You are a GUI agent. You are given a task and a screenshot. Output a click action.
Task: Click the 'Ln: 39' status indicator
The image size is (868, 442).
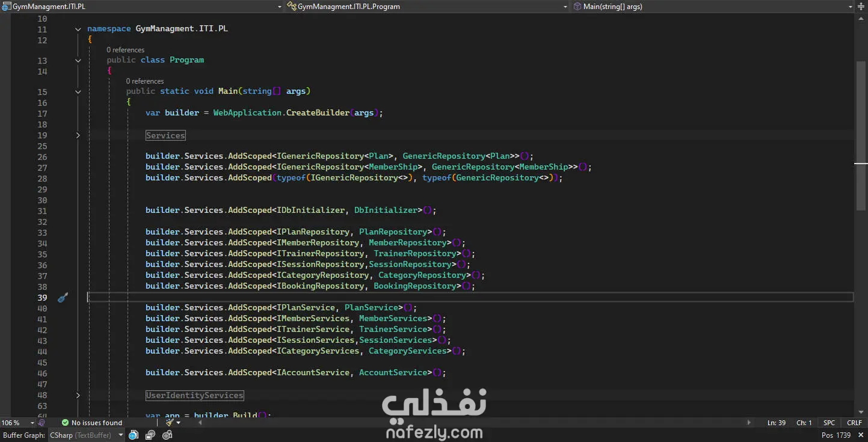coord(777,423)
